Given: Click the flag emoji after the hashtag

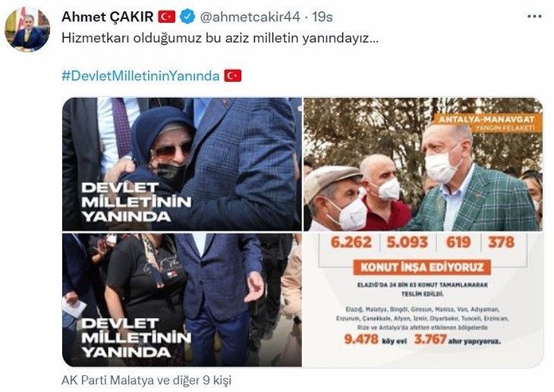Looking at the screenshot, I should tap(233, 76).
